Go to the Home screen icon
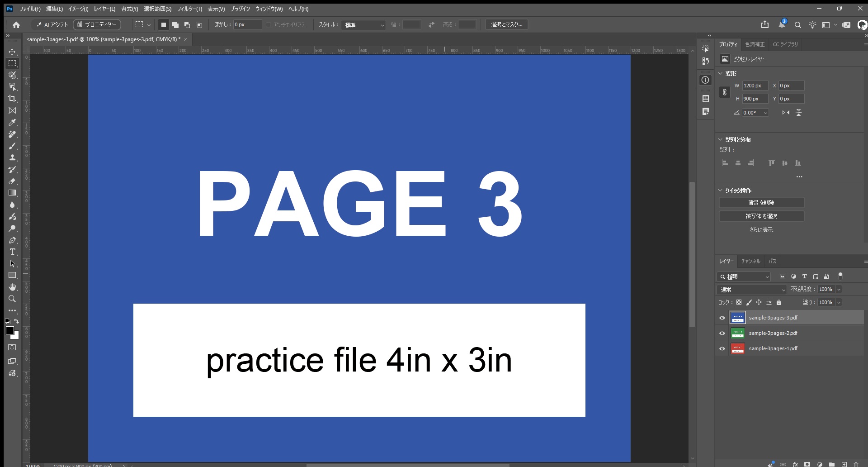 pyautogui.click(x=16, y=25)
